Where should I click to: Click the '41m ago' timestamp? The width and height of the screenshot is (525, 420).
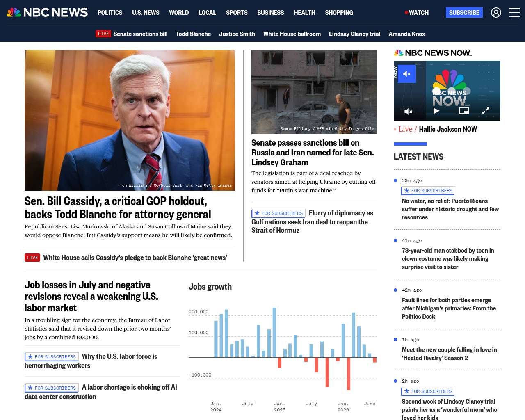(x=412, y=240)
